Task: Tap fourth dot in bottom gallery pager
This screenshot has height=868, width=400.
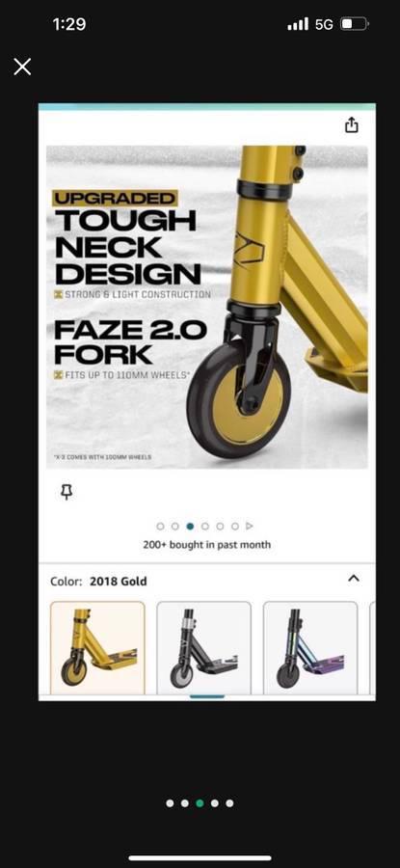Action: [215, 803]
